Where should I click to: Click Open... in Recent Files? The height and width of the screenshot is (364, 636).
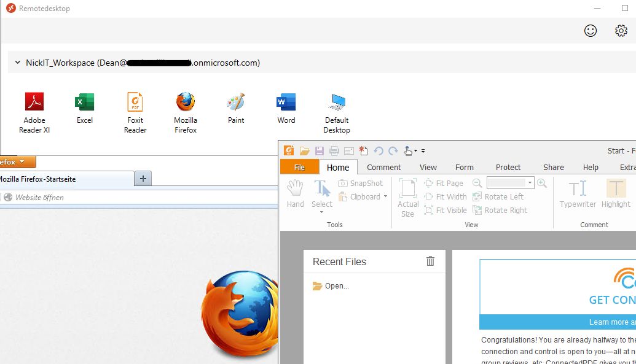coord(331,286)
